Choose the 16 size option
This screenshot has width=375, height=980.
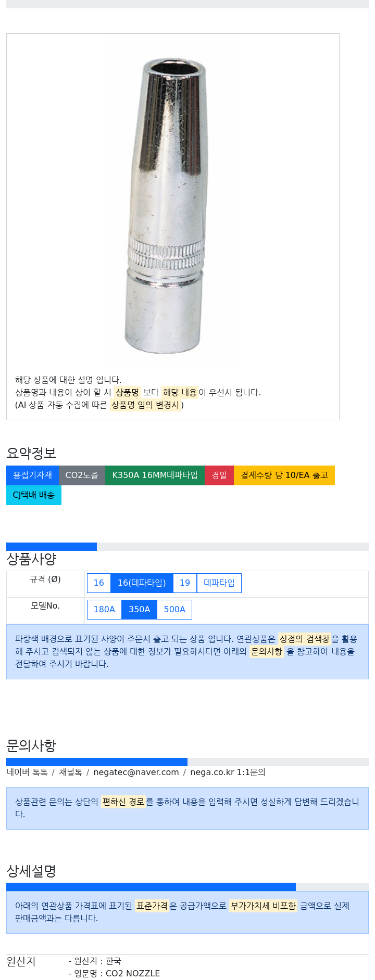point(99,583)
